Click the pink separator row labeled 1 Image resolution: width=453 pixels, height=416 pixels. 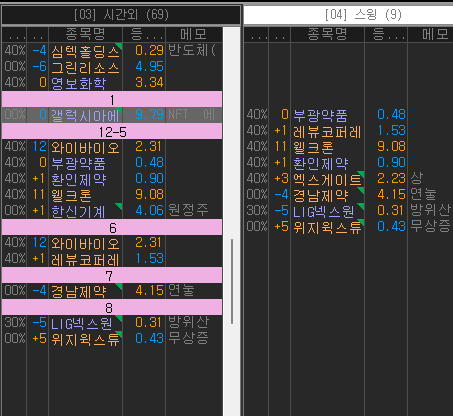point(112,99)
